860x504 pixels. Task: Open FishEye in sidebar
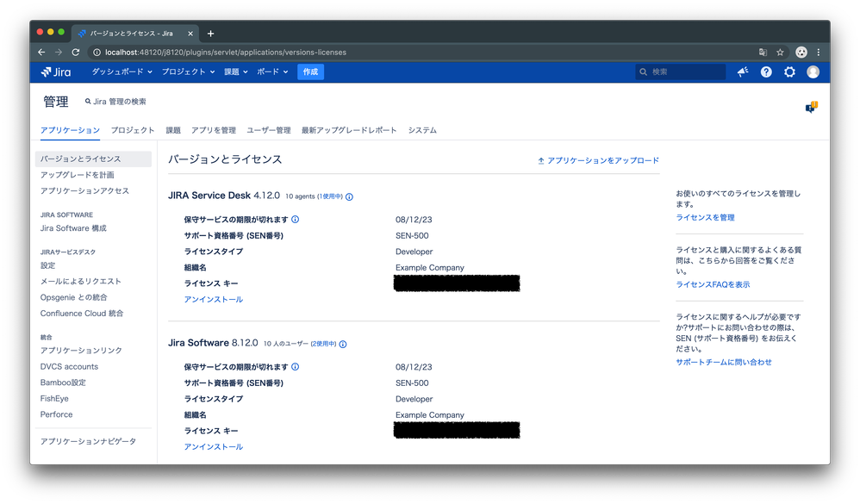point(54,398)
